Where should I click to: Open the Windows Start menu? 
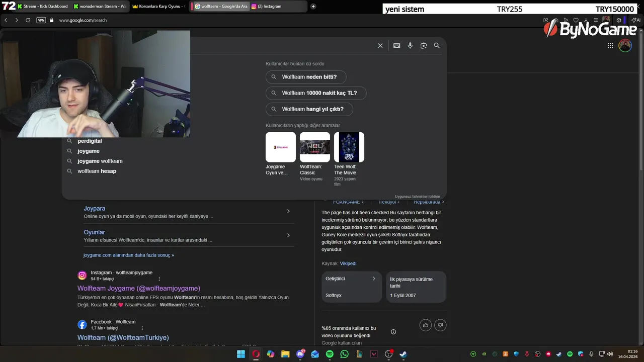[x=241, y=354]
